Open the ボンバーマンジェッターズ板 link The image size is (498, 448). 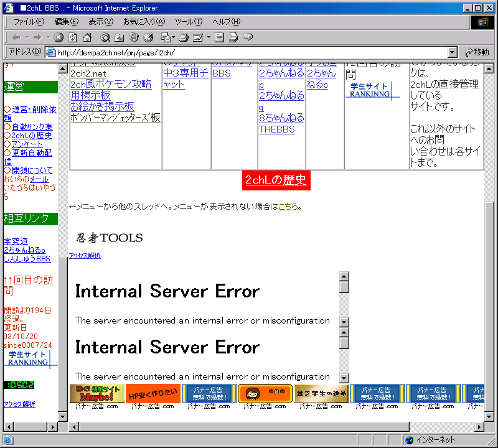point(115,118)
